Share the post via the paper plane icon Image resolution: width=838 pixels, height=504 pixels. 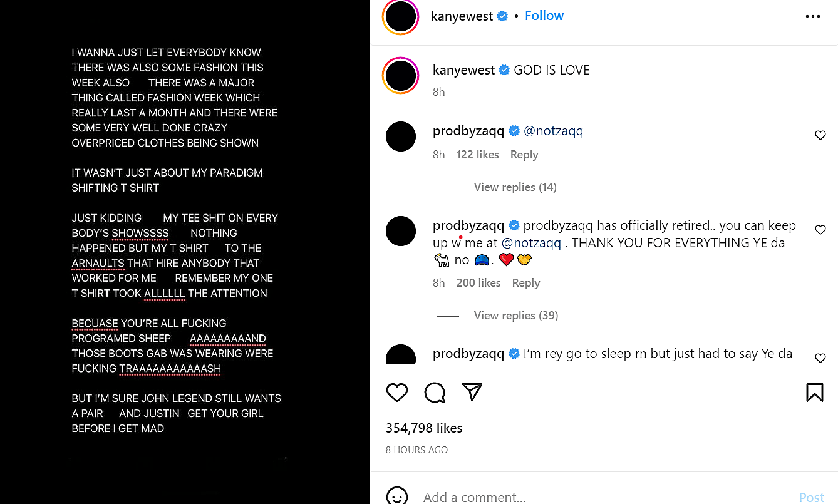tap(472, 392)
